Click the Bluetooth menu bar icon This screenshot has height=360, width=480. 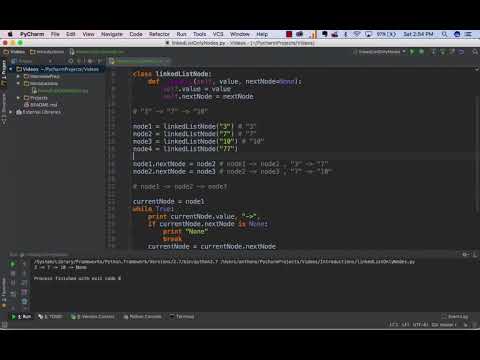click(x=346, y=34)
